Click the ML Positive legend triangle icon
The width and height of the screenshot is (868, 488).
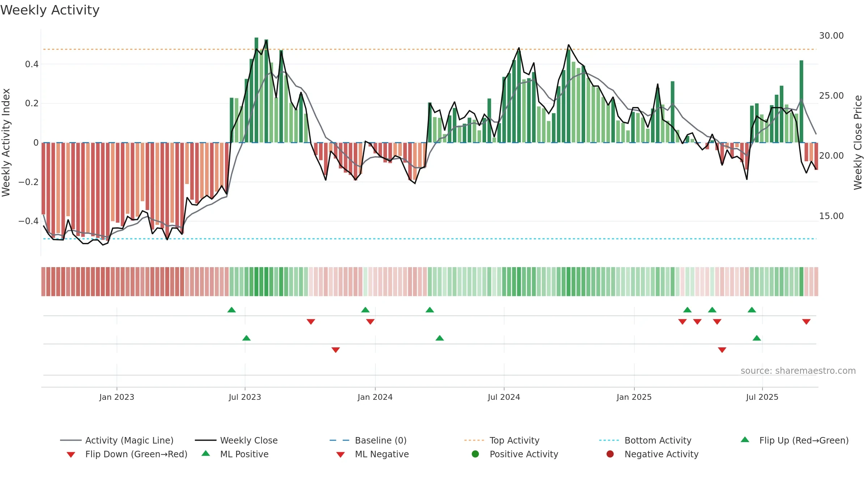pyautogui.click(x=206, y=453)
